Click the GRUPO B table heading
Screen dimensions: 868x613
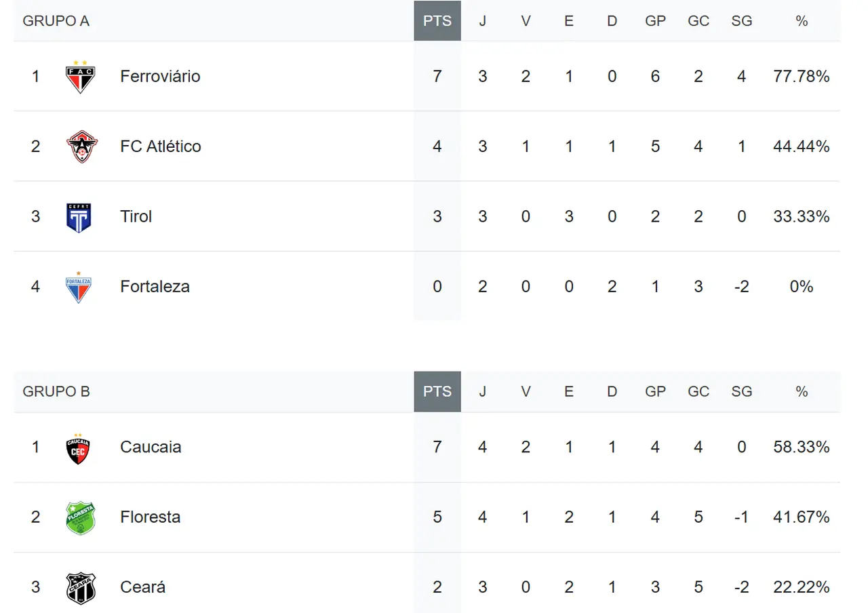tap(56, 392)
